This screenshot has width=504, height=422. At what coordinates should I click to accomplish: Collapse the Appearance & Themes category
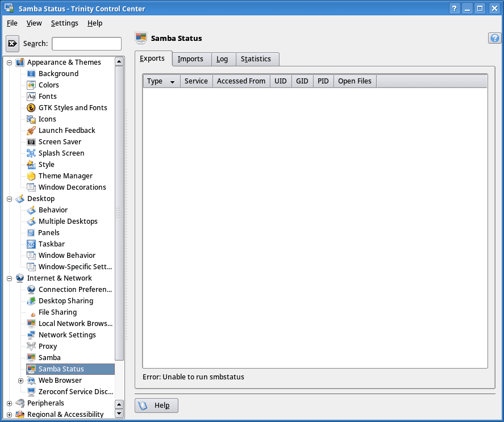[x=9, y=62]
